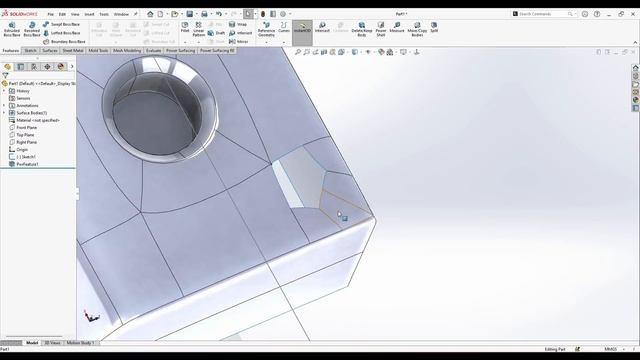640x360 pixels.
Task: Choose Swept Boss/Base feature
Action: [62, 24]
